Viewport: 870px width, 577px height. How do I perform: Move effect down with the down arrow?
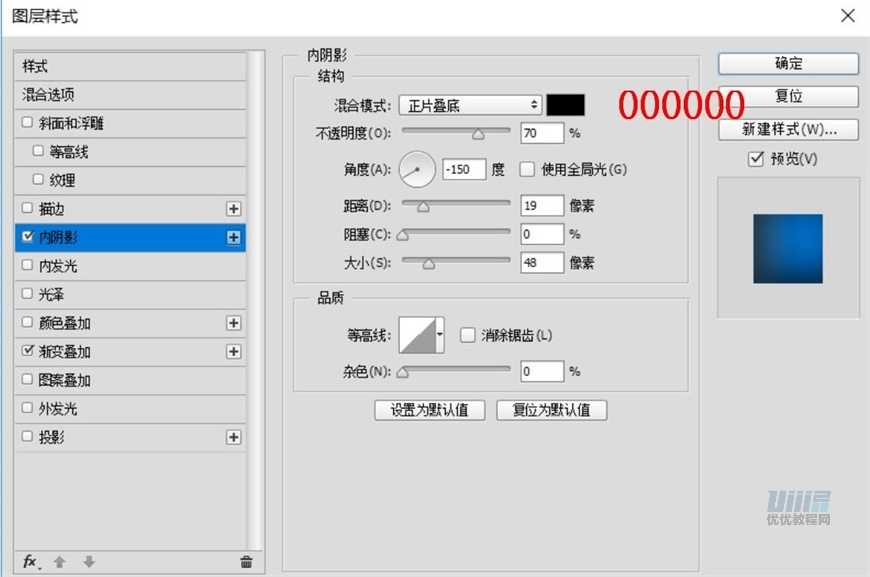click(89, 562)
